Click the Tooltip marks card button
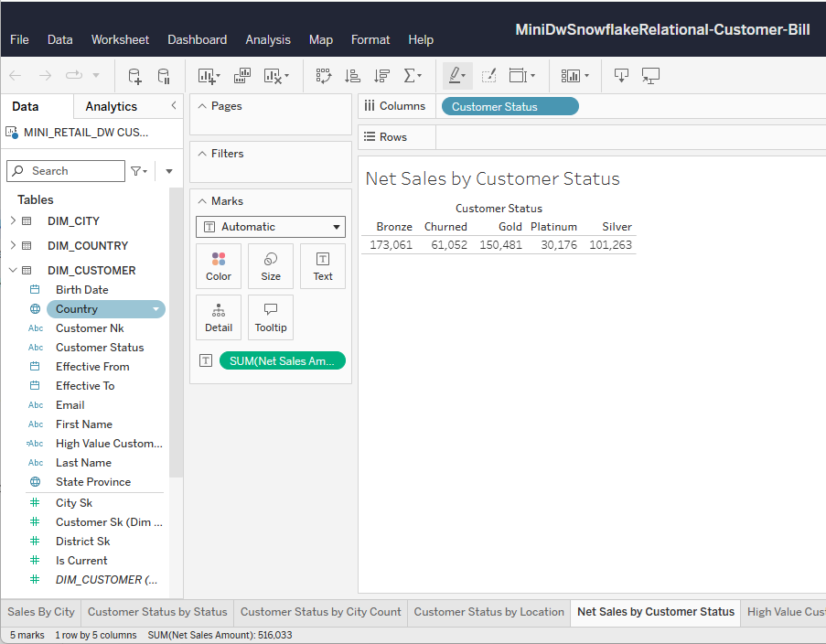The image size is (826, 644). tap(271, 317)
